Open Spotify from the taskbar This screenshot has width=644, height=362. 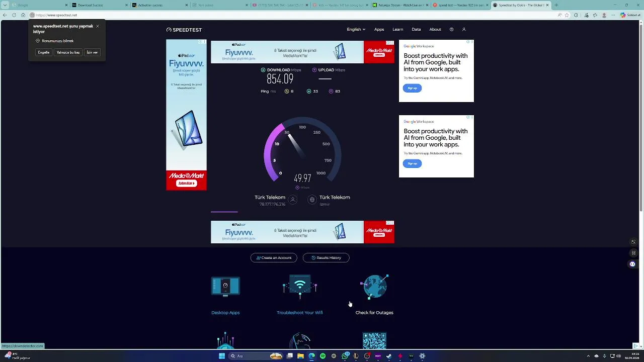tap(323, 356)
